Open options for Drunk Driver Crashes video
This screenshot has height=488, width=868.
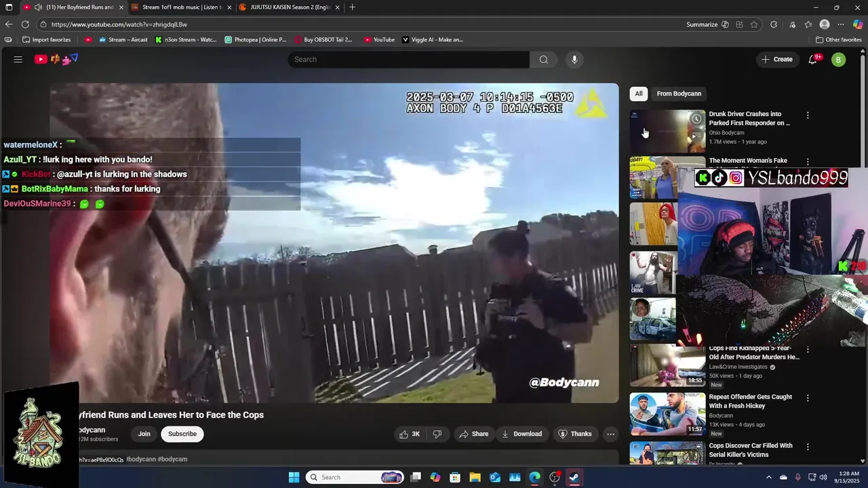808,115
